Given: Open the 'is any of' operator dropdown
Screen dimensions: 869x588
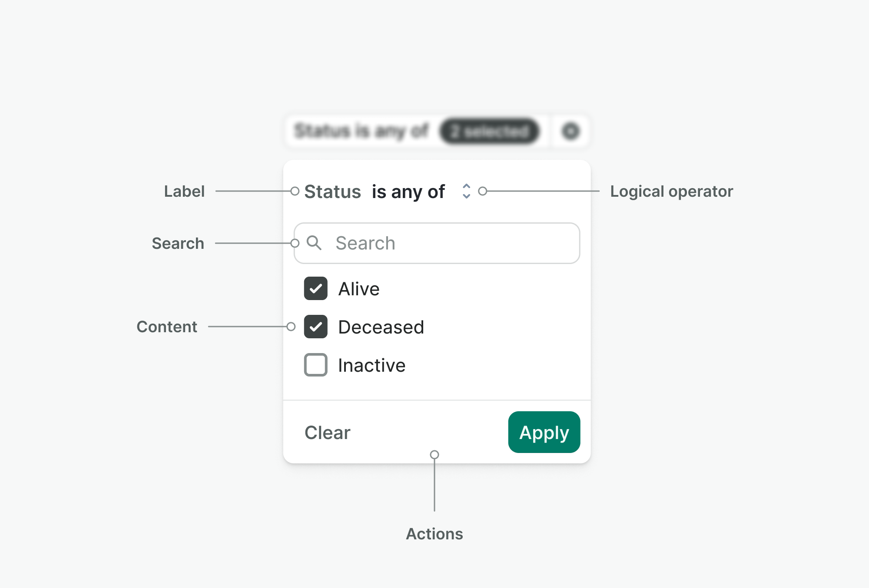Looking at the screenshot, I should click(408, 192).
